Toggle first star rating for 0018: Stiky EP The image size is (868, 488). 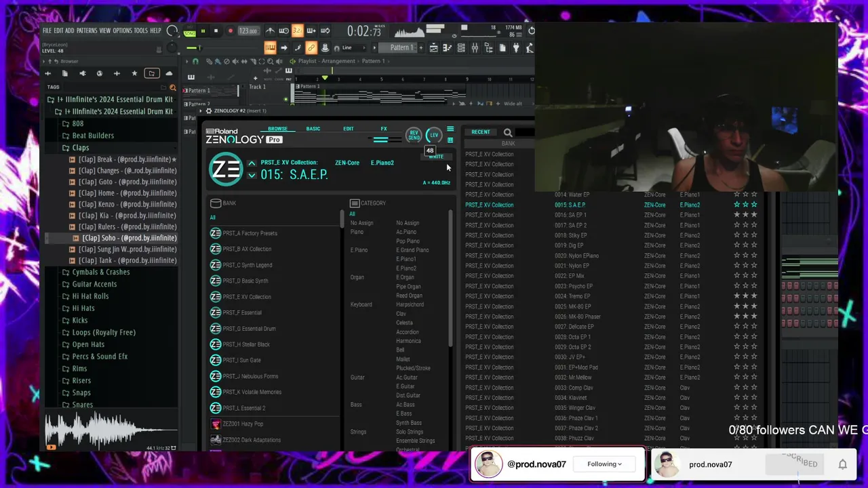(736, 235)
